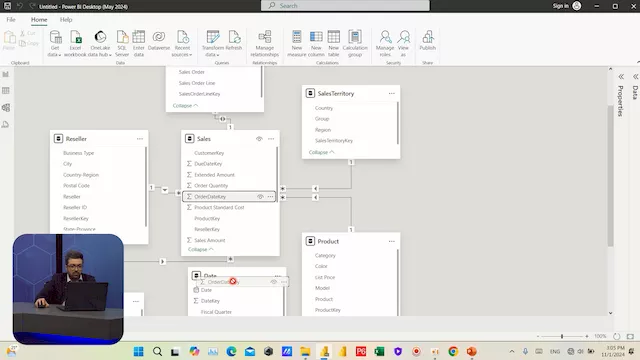Collapse the SalesTerritory table

tap(321, 152)
